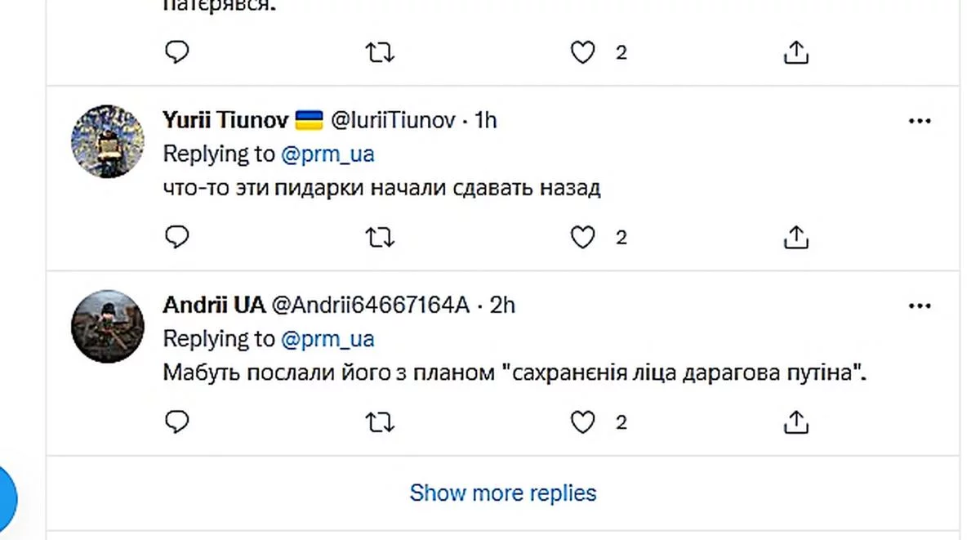Screen dimensions: 980x540
Task: Like Andrii UA's tweet
Action: (x=581, y=422)
